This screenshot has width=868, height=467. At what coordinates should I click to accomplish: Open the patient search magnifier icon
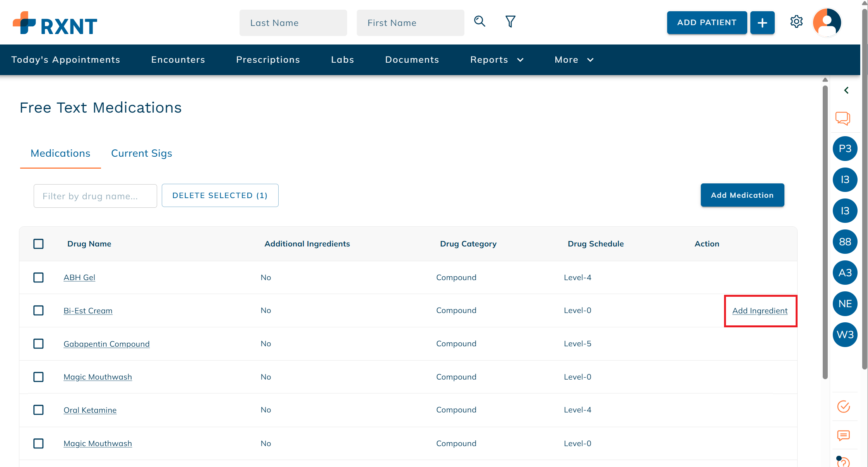(480, 22)
